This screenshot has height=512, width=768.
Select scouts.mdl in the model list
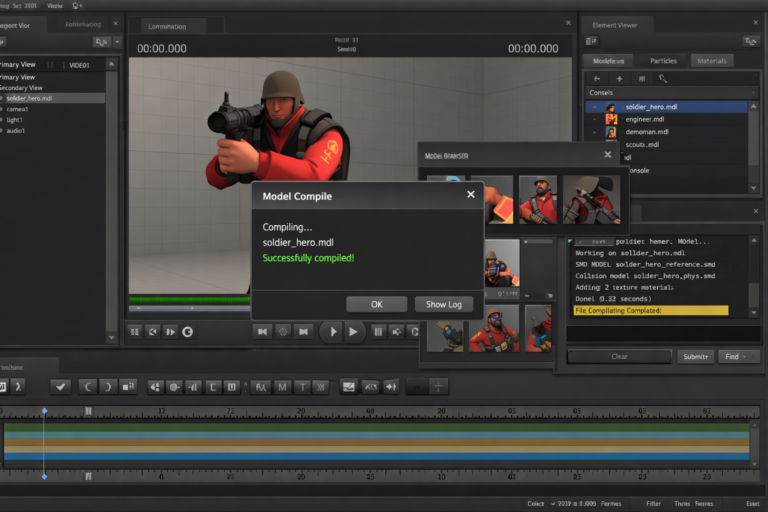click(x=666, y=145)
